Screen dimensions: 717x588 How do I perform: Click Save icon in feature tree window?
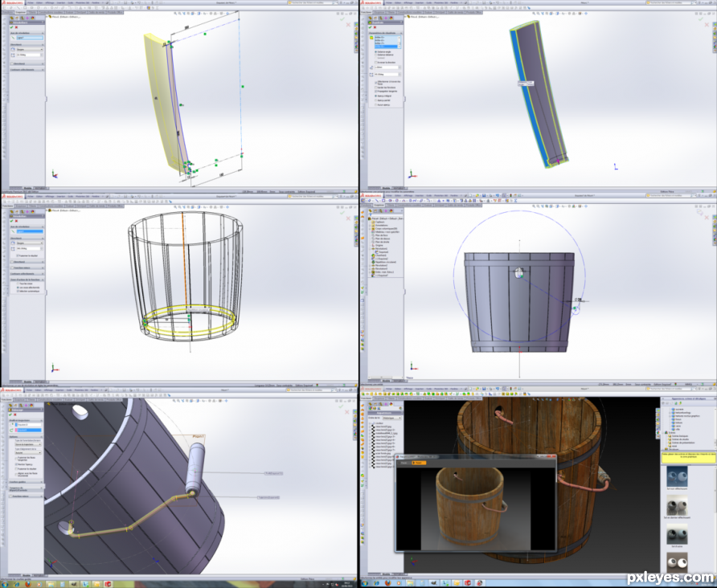[484, 195]
